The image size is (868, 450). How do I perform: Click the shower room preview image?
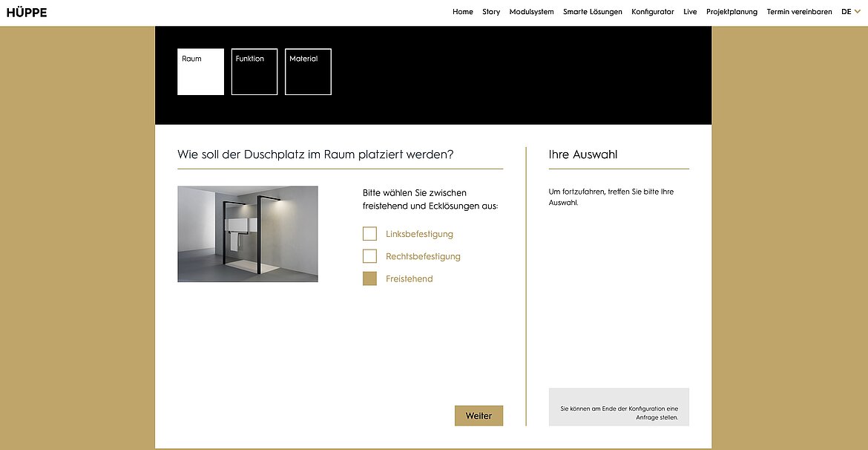[x=248, y=234]
